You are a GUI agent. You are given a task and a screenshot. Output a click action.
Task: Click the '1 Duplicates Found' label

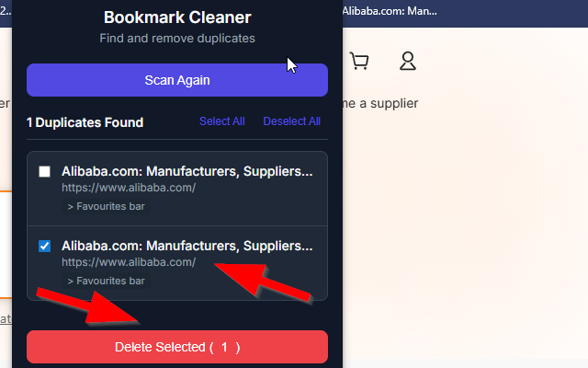[x=85, y=122]
